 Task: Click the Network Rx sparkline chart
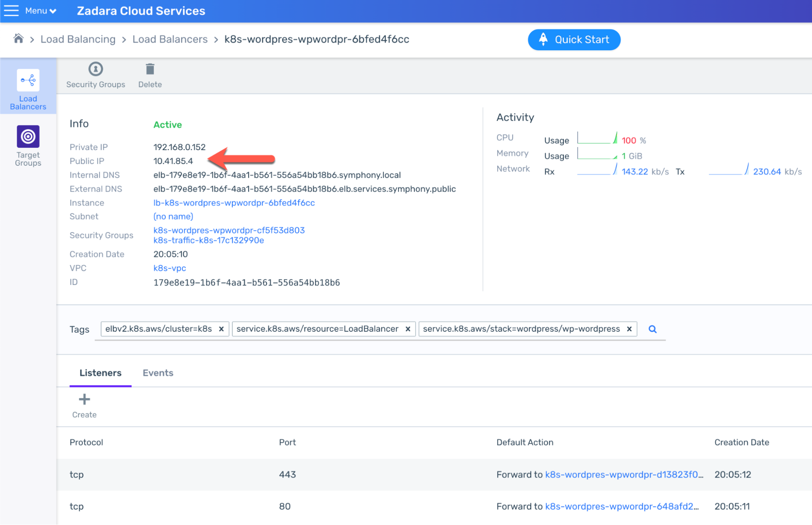597,169
